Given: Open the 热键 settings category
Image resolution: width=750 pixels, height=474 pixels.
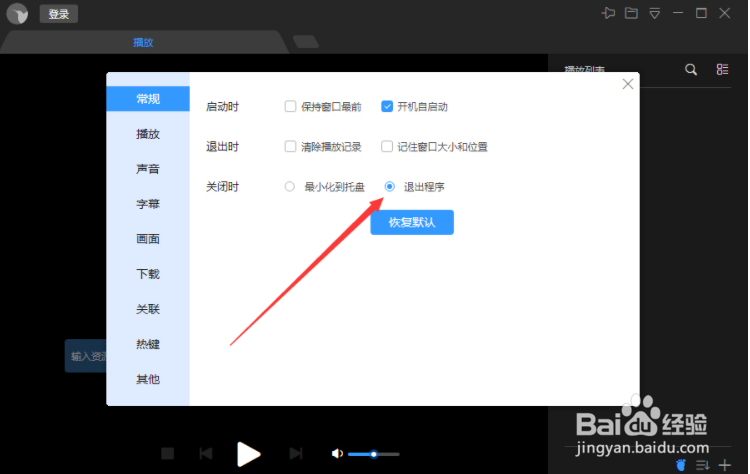Looking at the screenshot, I should tap(148, 344).
